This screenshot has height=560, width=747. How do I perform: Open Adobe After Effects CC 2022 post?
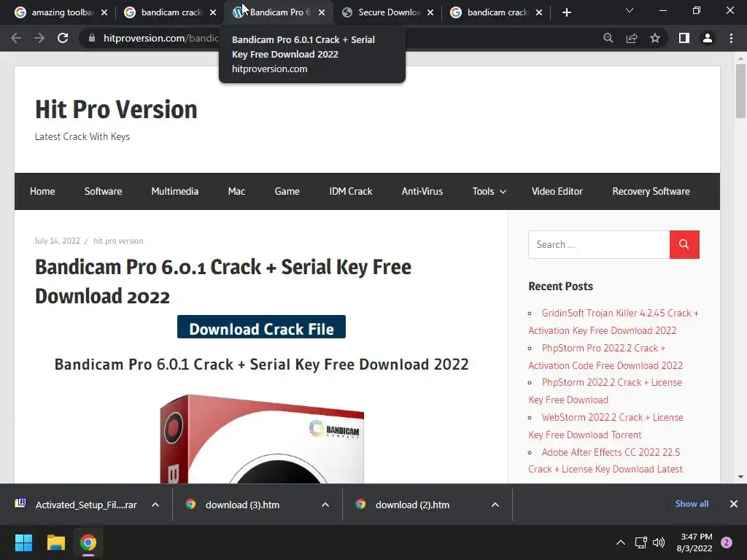pyautogui.click(x=605, y=461)
